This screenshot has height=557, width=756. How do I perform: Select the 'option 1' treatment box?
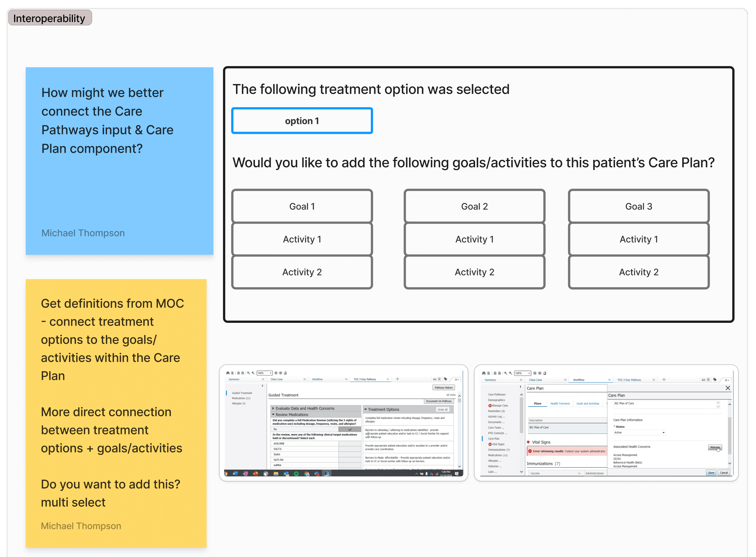pyautogui.click(x=302, y=121)
